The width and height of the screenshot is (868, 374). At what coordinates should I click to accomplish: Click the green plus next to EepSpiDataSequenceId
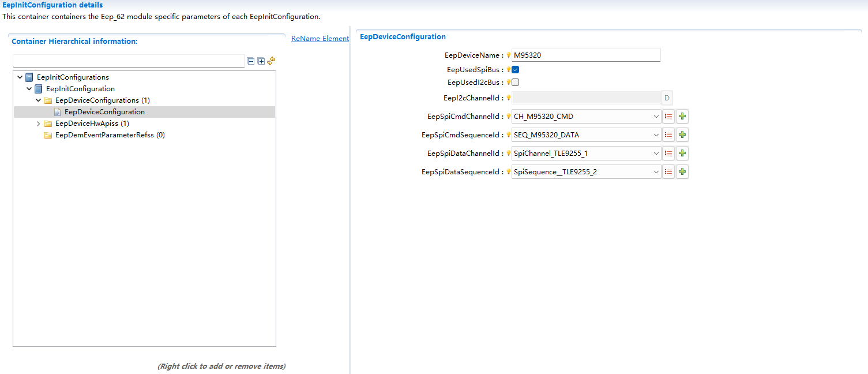[682, 172]
